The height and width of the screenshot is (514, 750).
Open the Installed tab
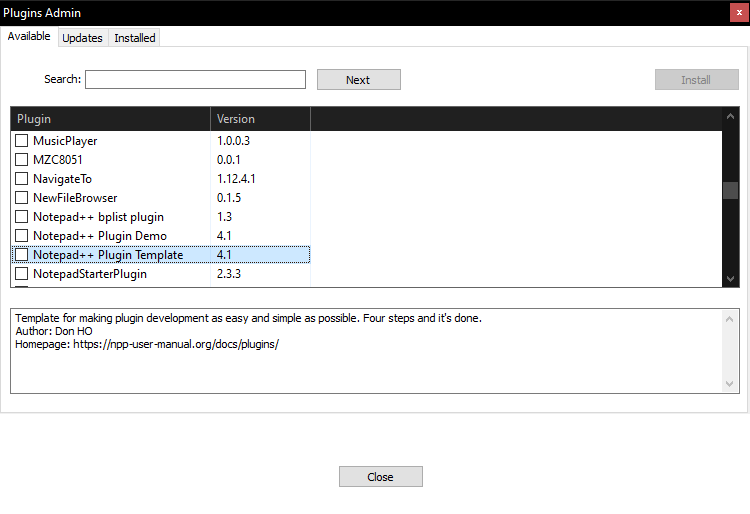134,38
